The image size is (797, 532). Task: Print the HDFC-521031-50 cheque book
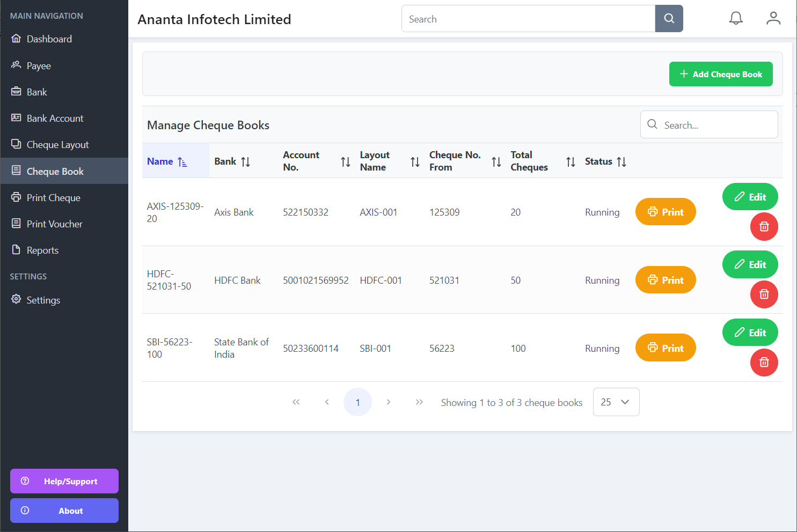pyautogui.click(x=666, y=280)
